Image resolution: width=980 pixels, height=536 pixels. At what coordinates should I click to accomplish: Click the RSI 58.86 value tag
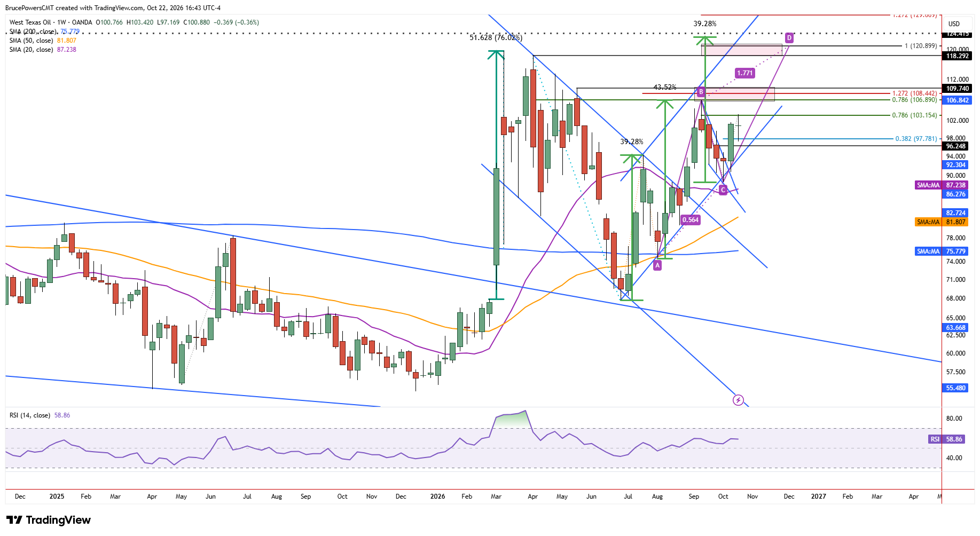tap(947, 439)
